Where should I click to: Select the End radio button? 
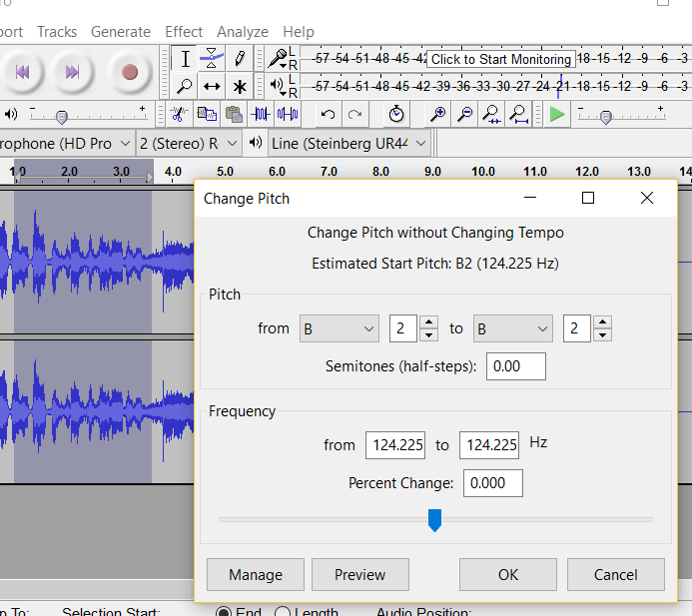pyautogui.click(x=225, y=612)
